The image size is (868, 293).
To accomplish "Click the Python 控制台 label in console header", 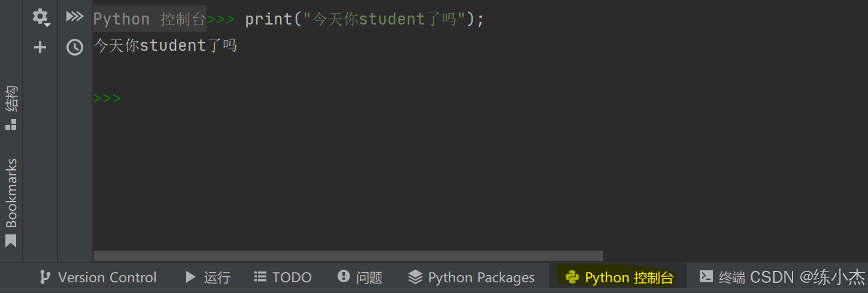I will click(150, 19).
